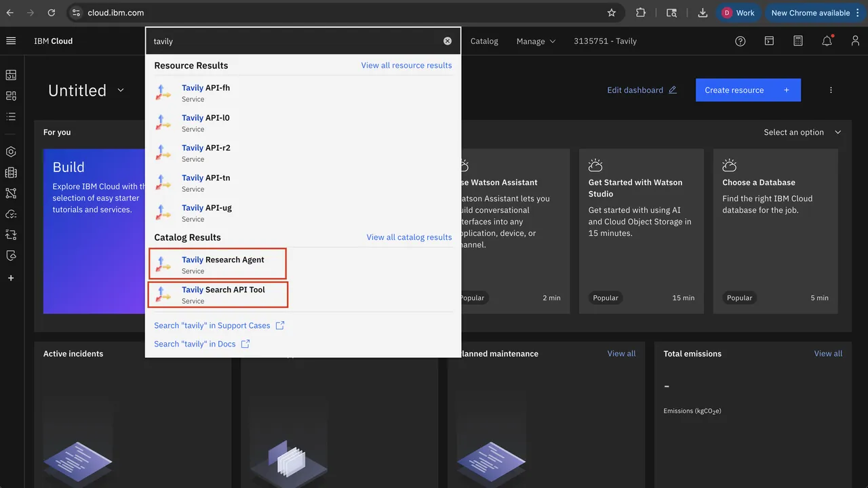Open the Resource list icon in sidebar

tap(11, 96)
